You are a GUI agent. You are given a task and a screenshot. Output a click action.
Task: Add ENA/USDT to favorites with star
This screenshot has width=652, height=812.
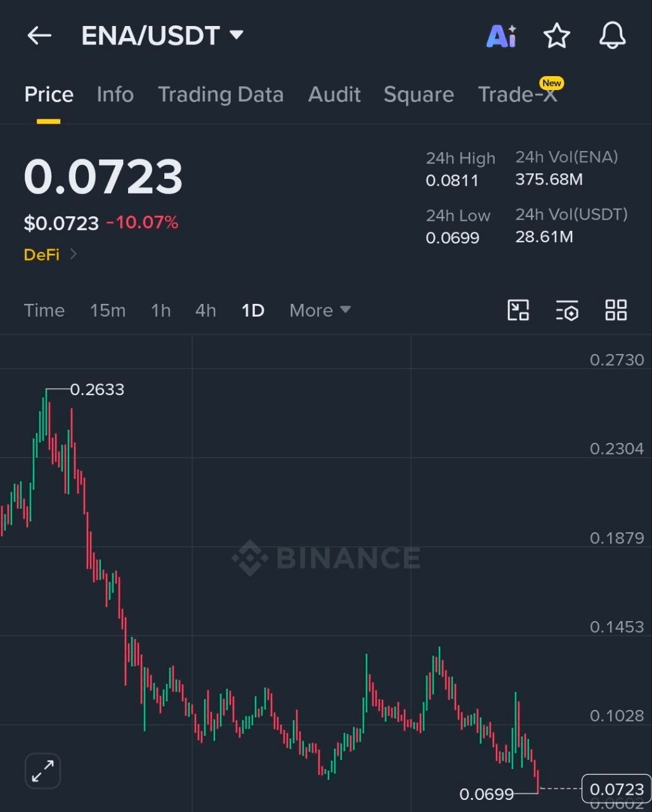(x=557, y=36)
